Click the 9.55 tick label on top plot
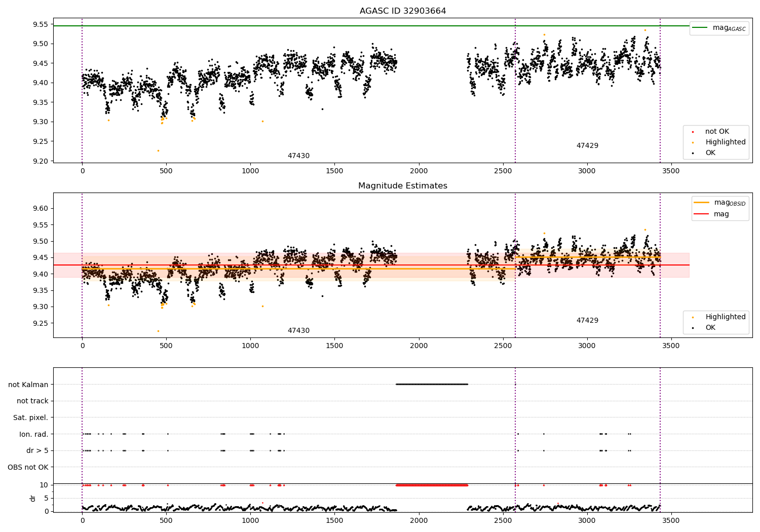760x532 pixels. 41,24
